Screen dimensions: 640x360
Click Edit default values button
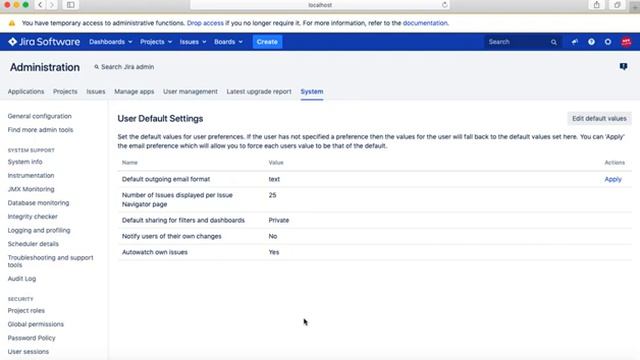click(x=599, y=118)
